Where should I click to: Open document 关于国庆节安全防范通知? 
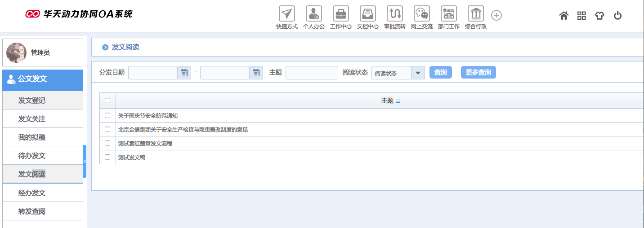pos(148,116)
